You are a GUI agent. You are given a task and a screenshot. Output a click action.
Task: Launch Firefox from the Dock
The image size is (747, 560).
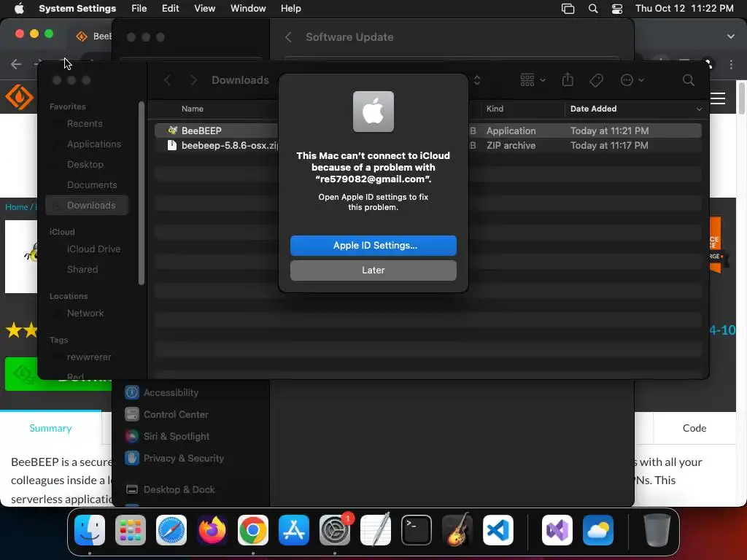(212, 530)
